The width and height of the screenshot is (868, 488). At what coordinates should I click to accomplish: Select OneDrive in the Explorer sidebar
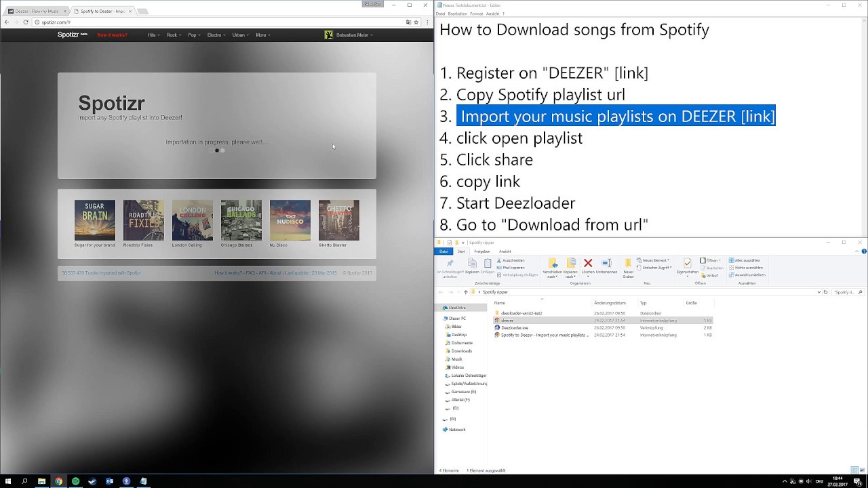tap(456, 308)
